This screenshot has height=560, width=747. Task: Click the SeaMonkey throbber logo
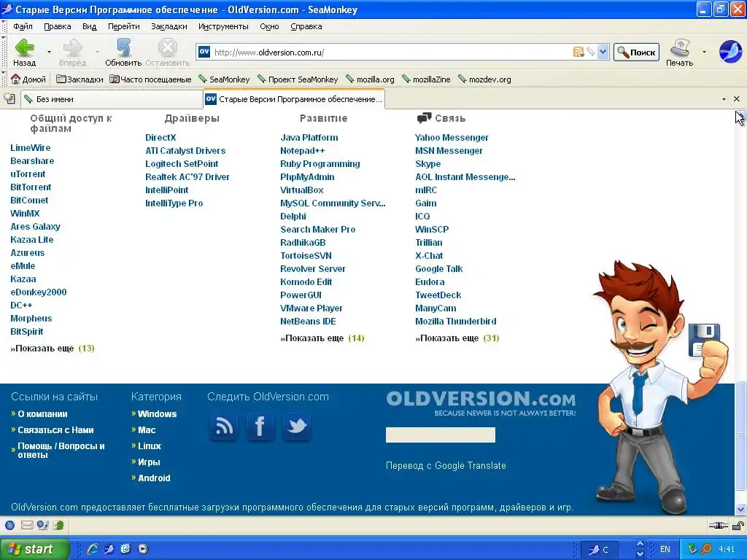730,52
